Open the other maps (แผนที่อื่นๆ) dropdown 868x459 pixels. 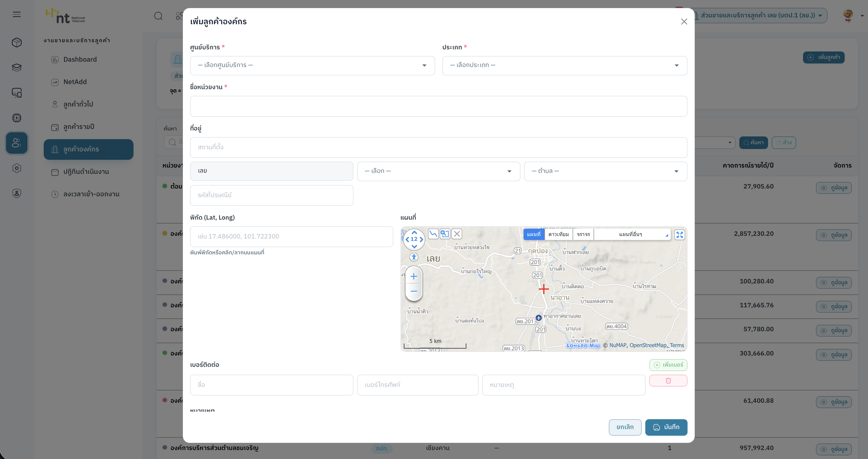(632, 234)
